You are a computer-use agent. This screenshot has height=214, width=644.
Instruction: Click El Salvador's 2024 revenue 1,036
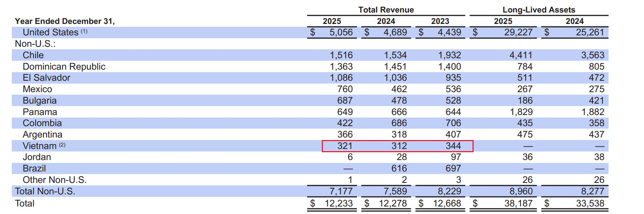[x=395, y=78]
